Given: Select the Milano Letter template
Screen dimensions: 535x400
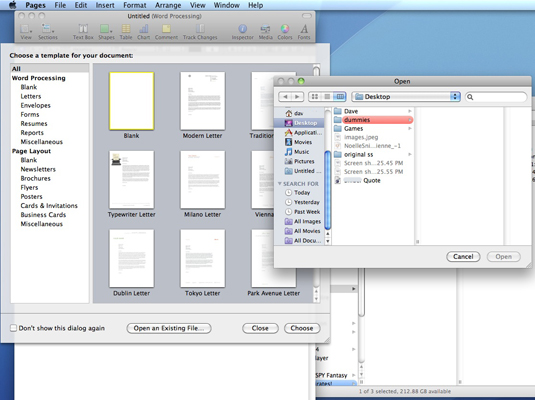Looking at the screenshot, I should 203,180.
